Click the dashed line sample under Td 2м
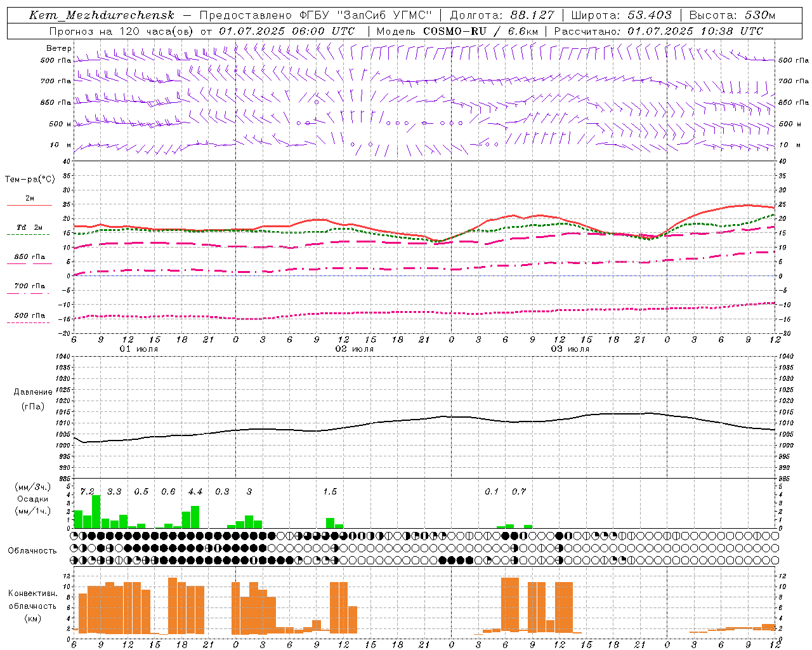The height and width of the screenshot is (650, 812). 29,235
